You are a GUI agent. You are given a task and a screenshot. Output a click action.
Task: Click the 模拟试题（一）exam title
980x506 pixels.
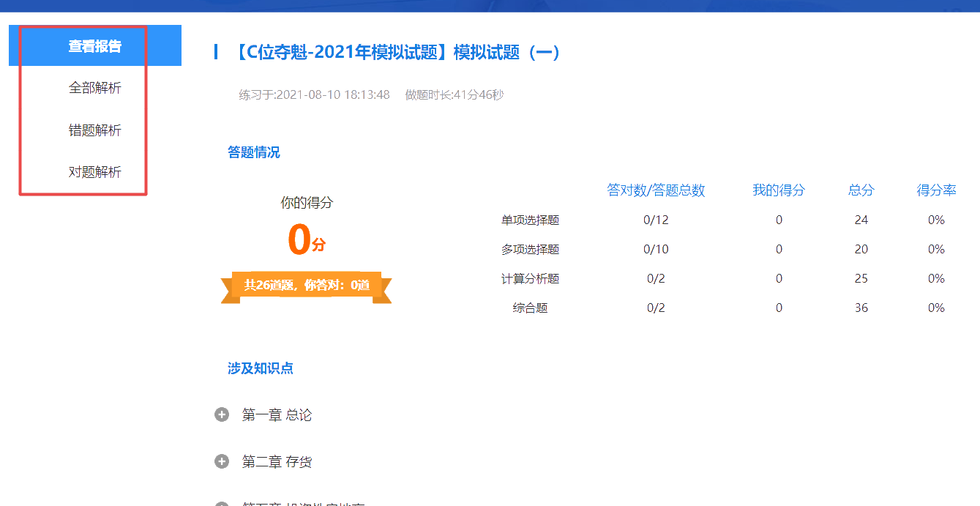coord(397,53)
